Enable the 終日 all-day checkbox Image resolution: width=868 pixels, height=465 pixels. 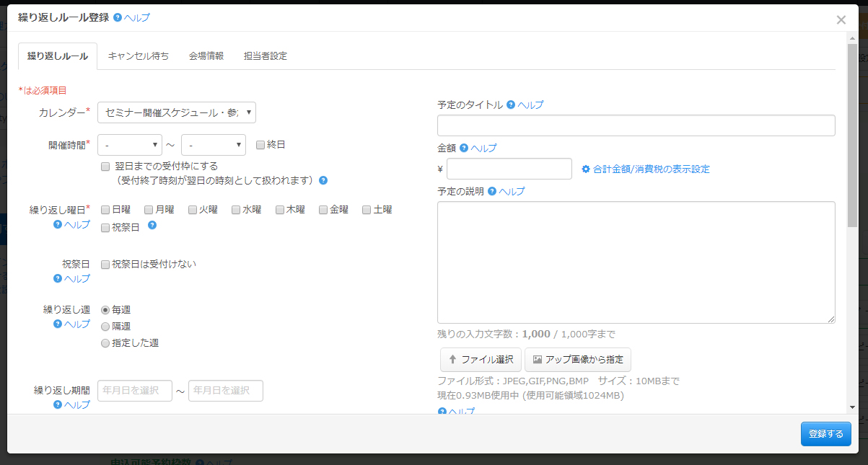point(260,144)
